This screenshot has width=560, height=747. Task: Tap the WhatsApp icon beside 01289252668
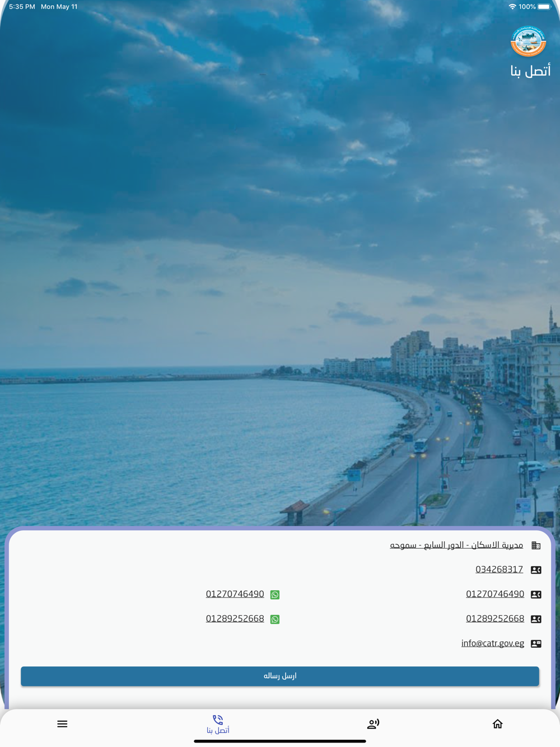[x=275, y=619]
